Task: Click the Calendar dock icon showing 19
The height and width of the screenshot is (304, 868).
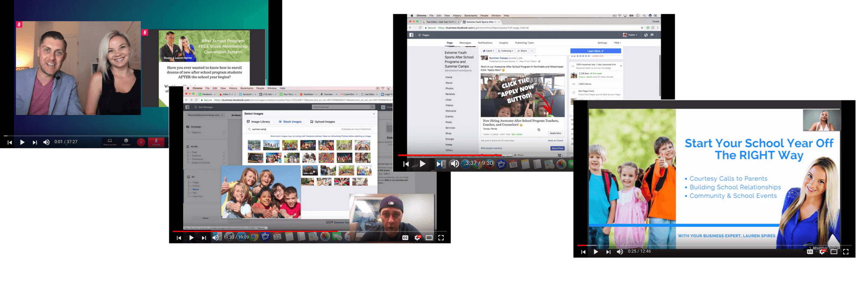Action: (513, 164)
